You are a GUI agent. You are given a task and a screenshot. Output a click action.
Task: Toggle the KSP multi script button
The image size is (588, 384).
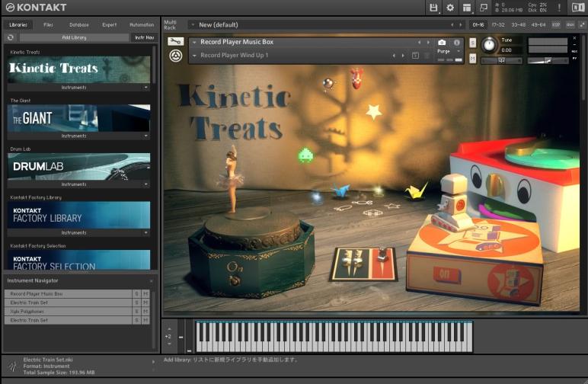556,24
